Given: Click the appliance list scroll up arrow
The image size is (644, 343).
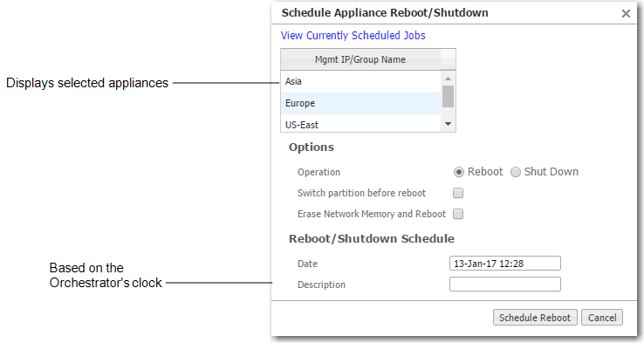Looking at the screenshot, I should (448, 78).
